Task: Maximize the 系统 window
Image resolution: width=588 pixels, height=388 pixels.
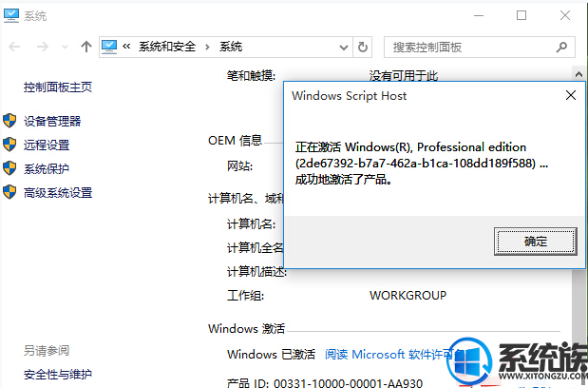Action: point(522,16)
